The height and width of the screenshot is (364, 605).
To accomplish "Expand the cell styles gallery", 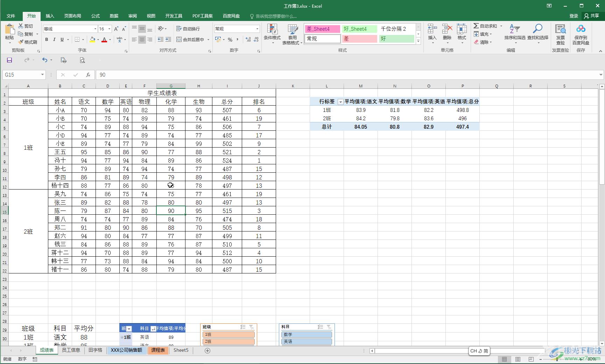I will [x=418, y=41].
